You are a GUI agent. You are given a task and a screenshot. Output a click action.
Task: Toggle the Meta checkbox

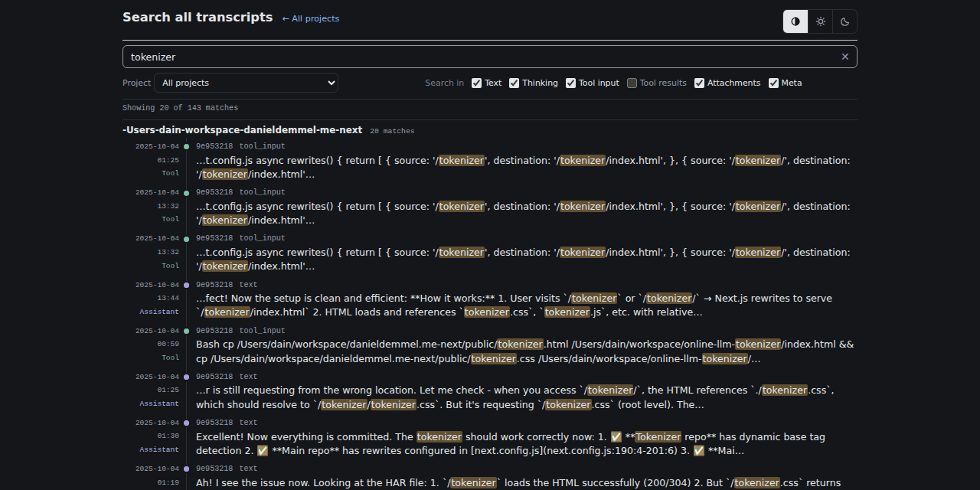coord(774,83)
